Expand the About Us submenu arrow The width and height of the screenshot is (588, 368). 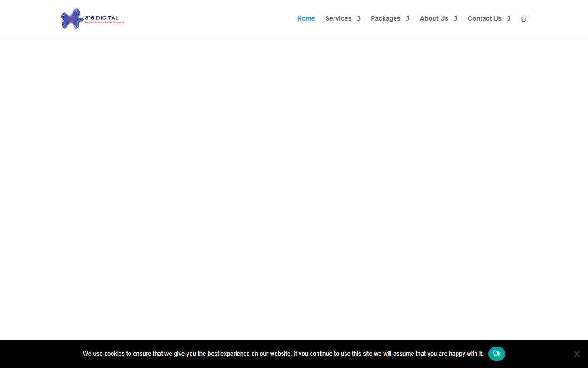(x=455, y=18)
